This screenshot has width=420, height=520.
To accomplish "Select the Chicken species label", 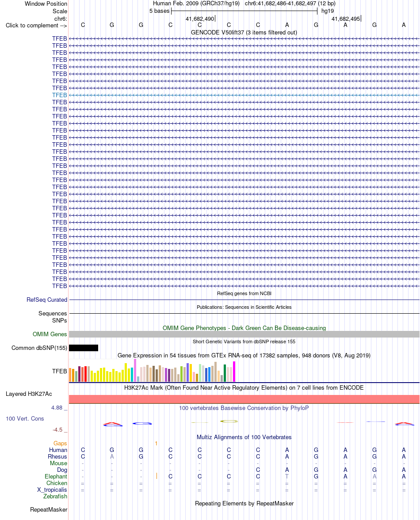I will [57, 483].
